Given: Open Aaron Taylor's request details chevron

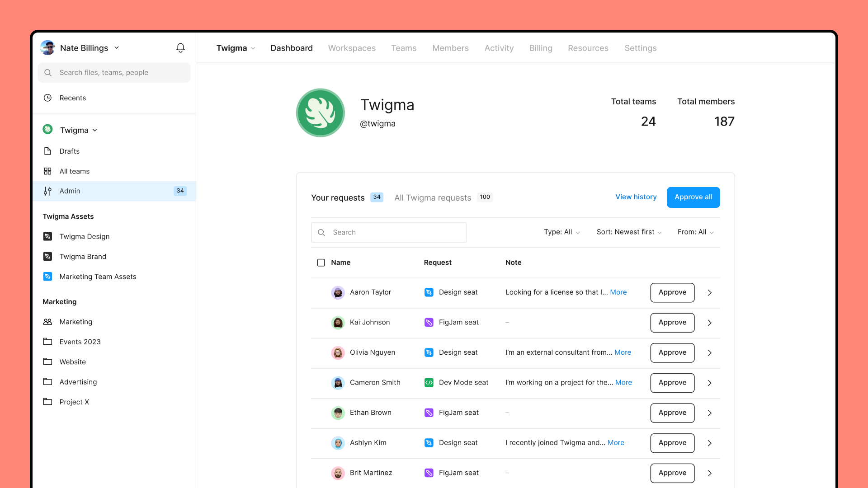Looking at the screenshot, I should (709, 293).
